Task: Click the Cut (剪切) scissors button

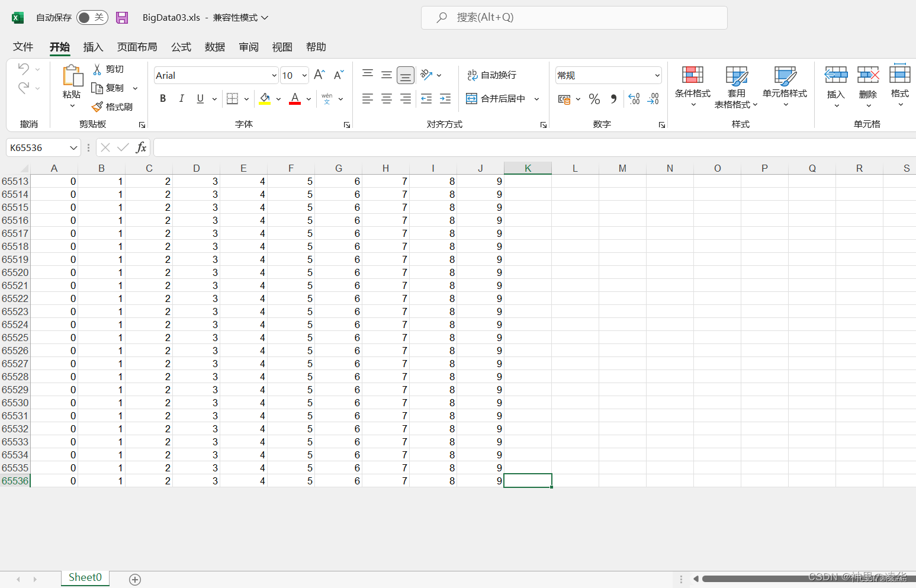Action: coord(108,69)
